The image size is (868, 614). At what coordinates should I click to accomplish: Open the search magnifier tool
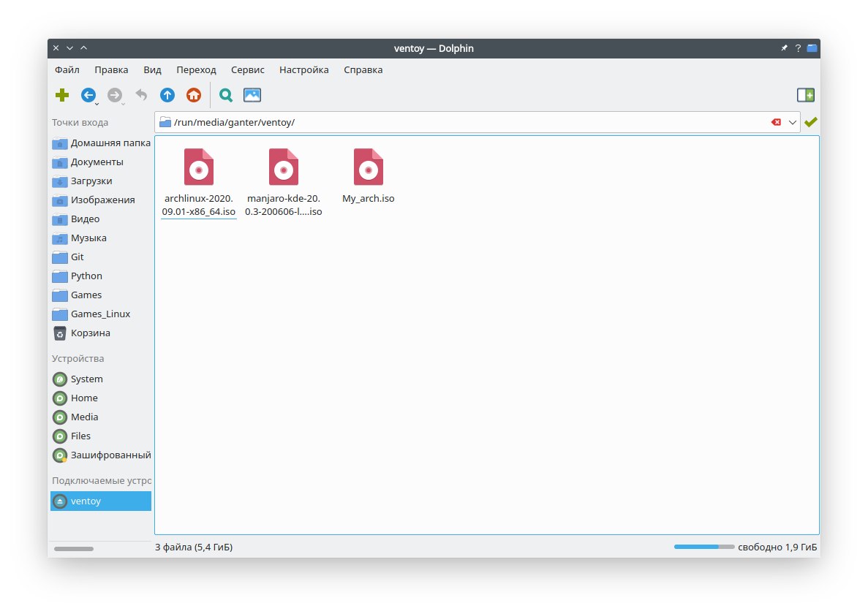click(226, 95)
